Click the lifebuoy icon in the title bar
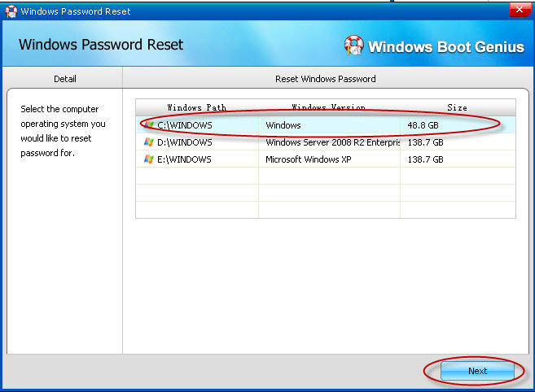 (10, 11)
